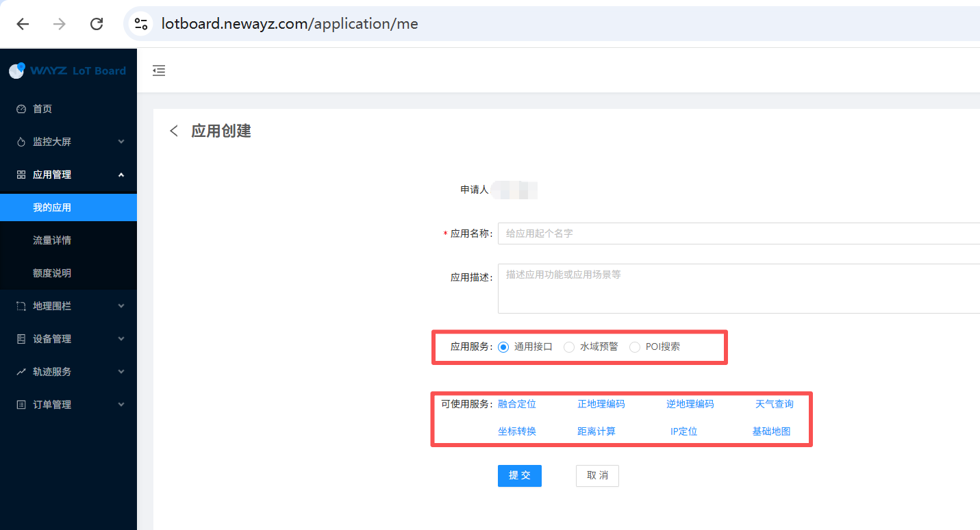The height and width of the screenshot is (530, 980).
Task: Open the 正地理编码 service link
Action: pyautogui.click(x=601, y=404)
